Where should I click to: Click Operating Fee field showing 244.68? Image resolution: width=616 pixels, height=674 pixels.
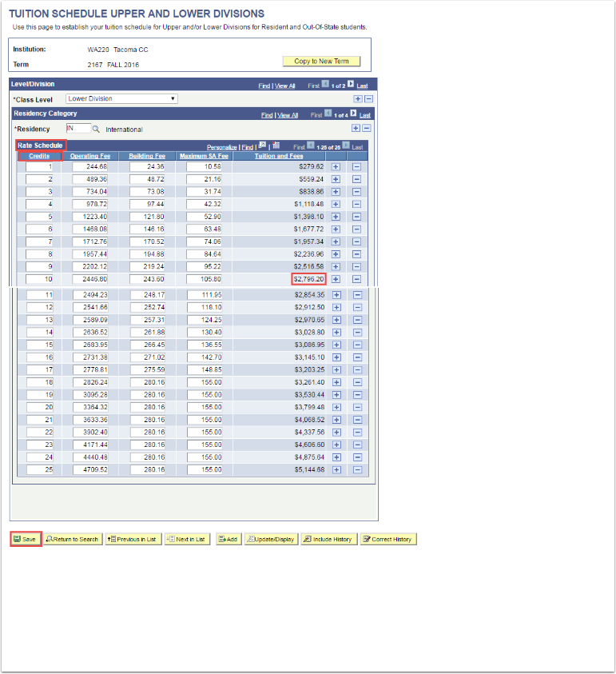89,167
